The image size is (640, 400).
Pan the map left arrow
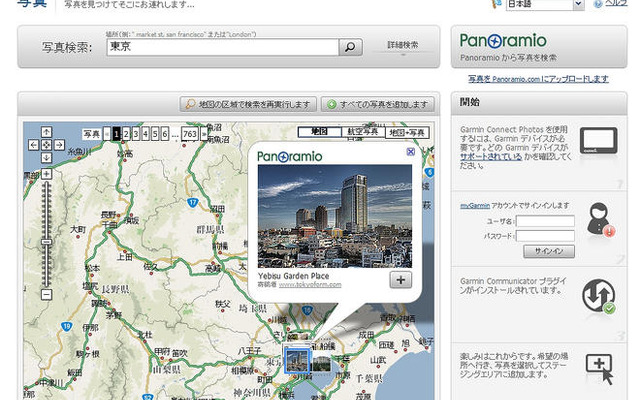34,145
